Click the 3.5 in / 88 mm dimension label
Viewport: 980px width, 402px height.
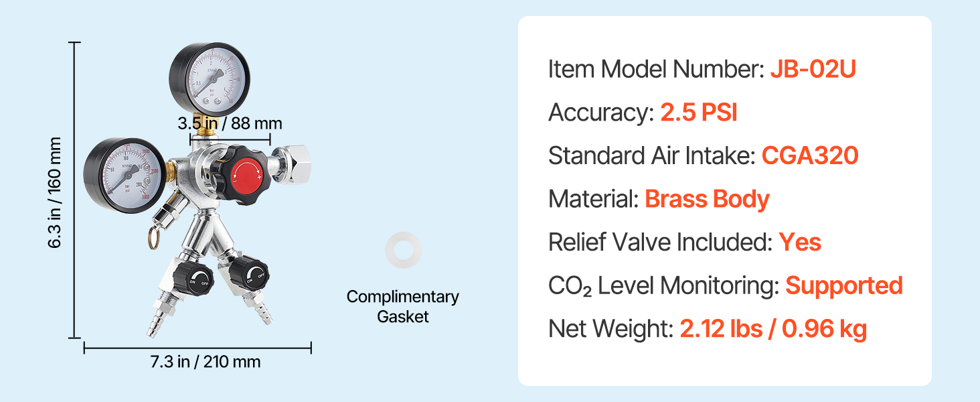(x=230, y=123)
